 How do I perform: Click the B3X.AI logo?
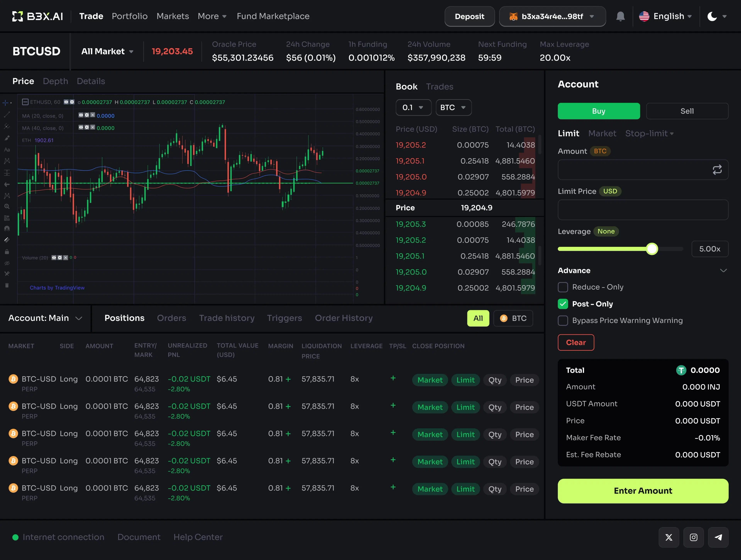pyautogui.click(x=37, y=16)
